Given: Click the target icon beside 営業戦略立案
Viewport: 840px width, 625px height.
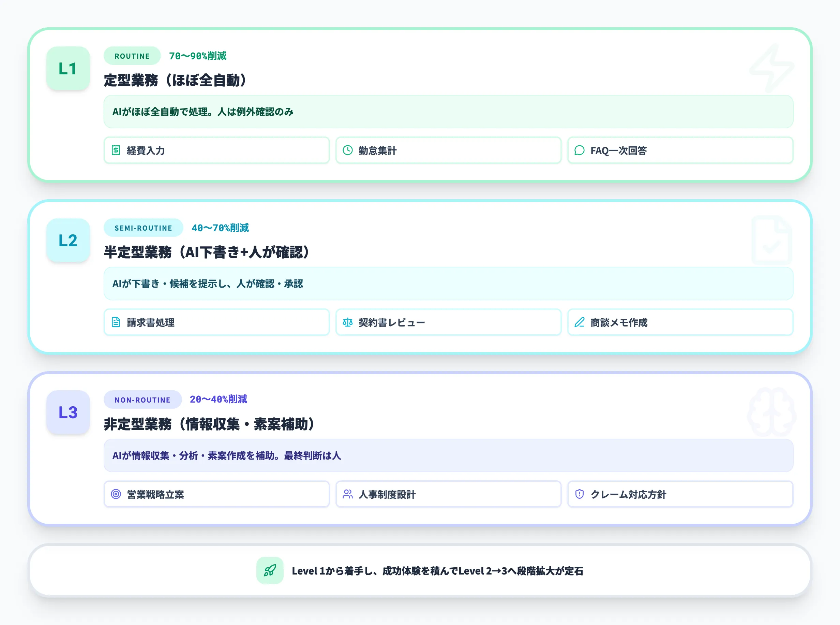Looking at the screenshot, I should [116, 494].
